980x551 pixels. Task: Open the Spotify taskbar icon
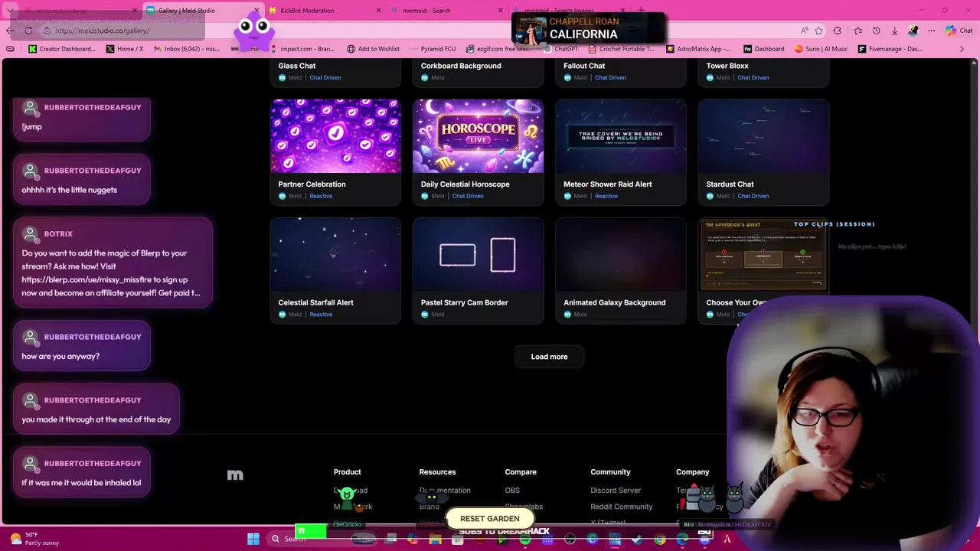525,540
